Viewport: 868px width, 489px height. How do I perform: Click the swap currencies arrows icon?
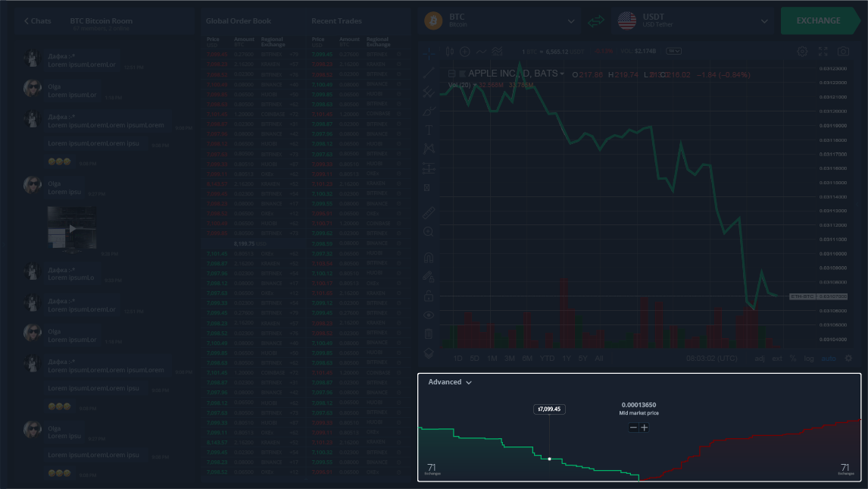coord(598,21)
